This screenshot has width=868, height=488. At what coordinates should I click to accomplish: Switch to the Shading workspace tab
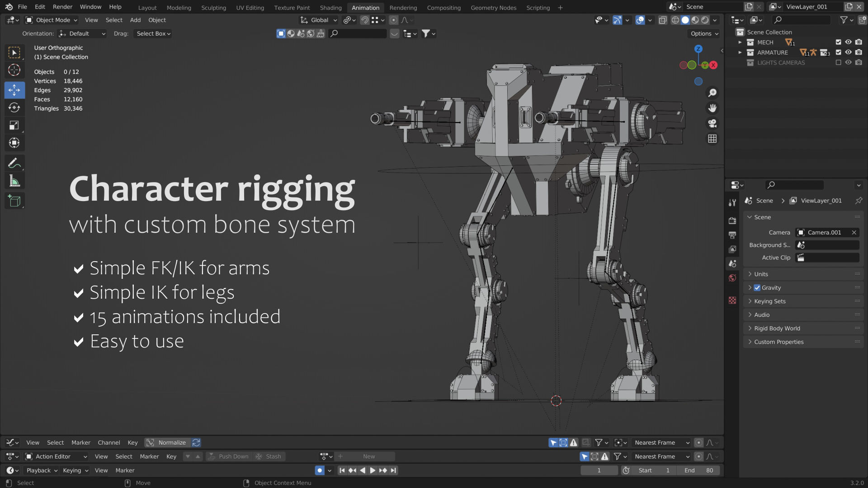(330, 8)
